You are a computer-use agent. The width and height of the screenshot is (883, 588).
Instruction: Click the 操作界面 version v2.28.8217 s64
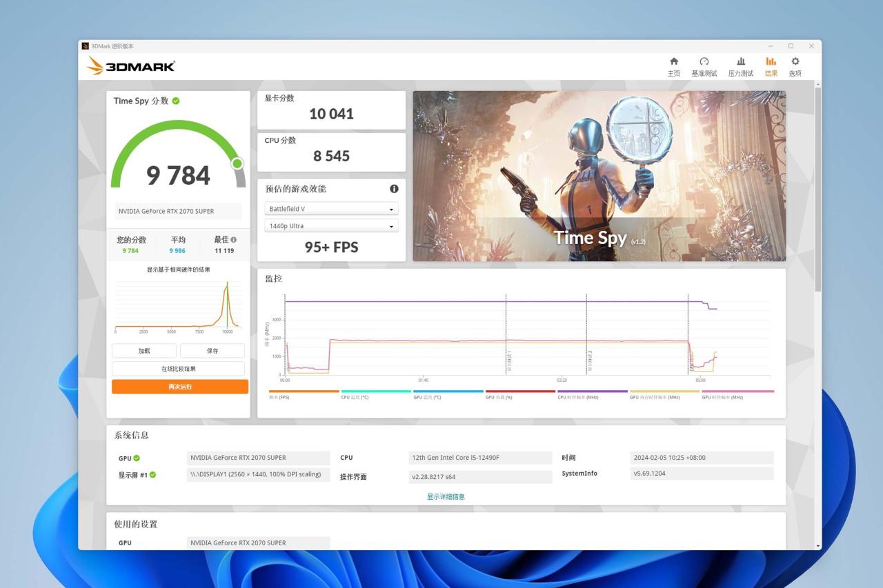tap(481, 477)
